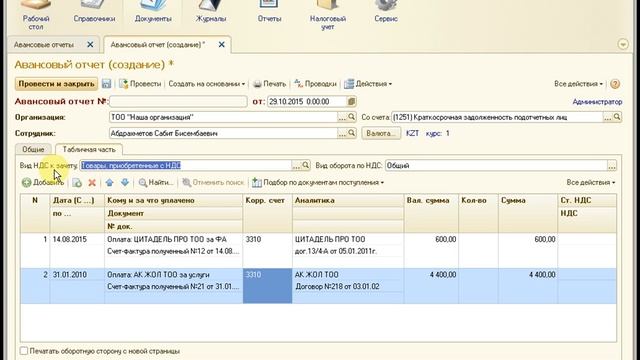Click the АК ЖОЛ ТОО analytics cell
Viewport: 640px width, 360px height.
pyautogui.click(x=348, y=275)
